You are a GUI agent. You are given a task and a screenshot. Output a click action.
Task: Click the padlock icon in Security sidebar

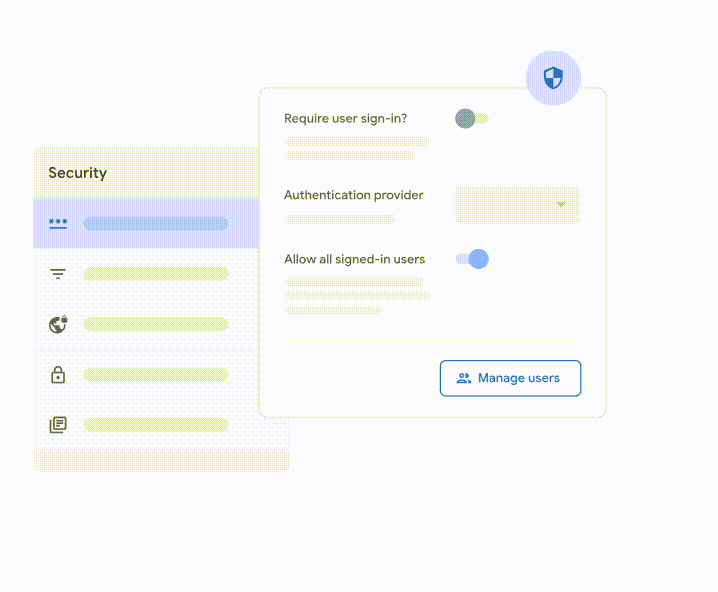point(58,375)
